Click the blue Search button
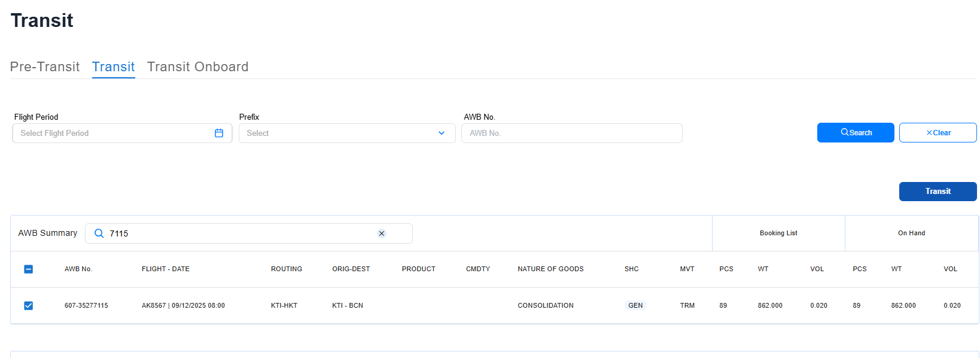 (856, 132)
